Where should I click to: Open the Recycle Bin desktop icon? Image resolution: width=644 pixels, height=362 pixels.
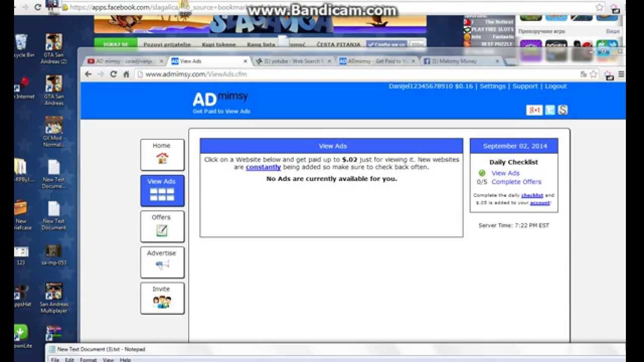(22, 46)
